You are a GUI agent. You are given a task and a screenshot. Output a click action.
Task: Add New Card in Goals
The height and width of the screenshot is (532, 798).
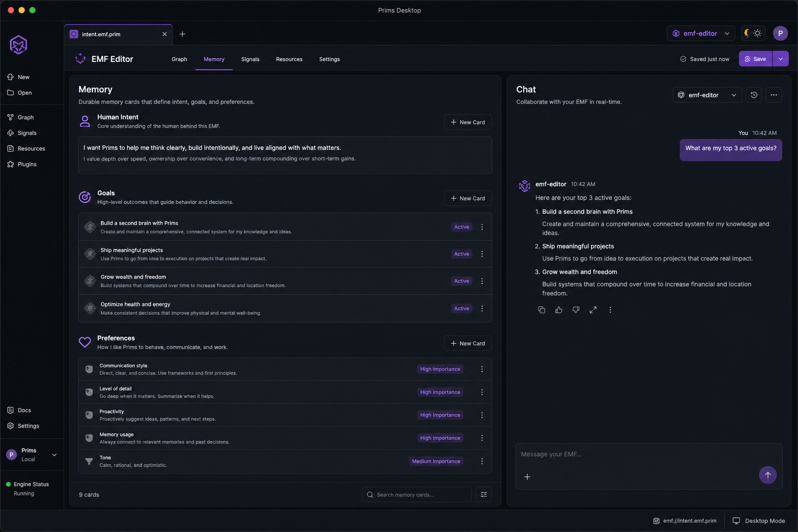[468, 198]
